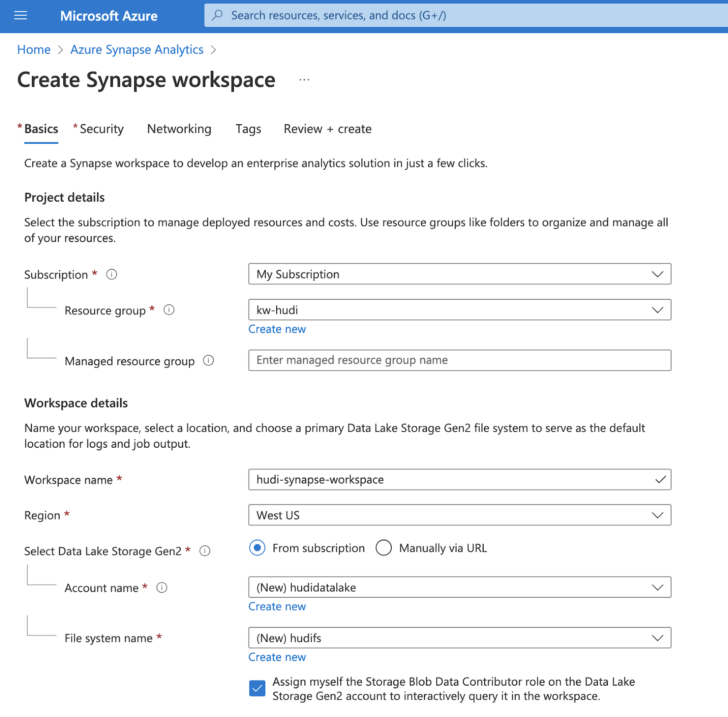This screenshot has height=717, width=728.
Task: Switch to the Security tab
Action: [101, 129]
